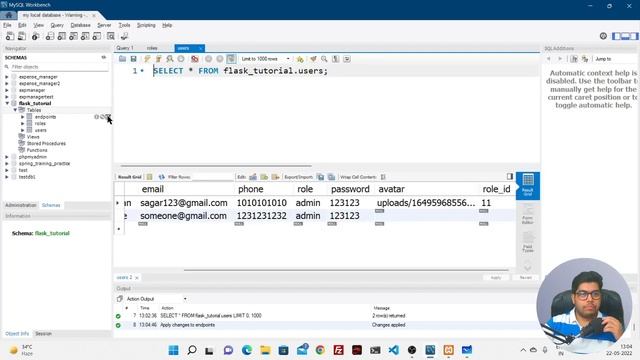Open the object inspector from main toolbar
The width and height of the screenshot is (640, 360).
point(36,36)
